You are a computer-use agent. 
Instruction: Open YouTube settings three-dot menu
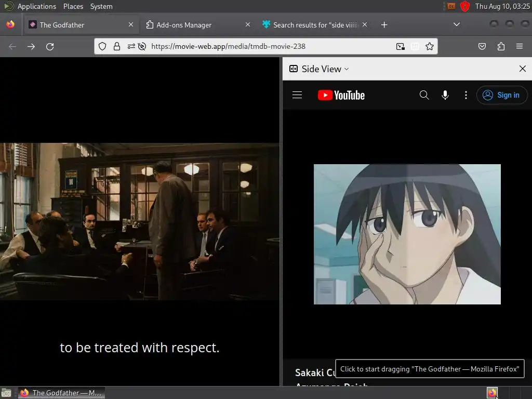pyautogui.click(x=466, y=95)
